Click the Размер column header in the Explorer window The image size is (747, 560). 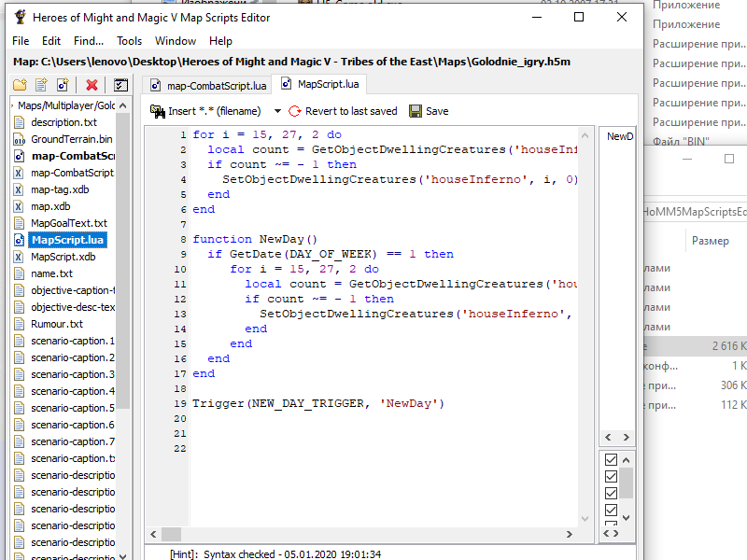tap(711, 241)
